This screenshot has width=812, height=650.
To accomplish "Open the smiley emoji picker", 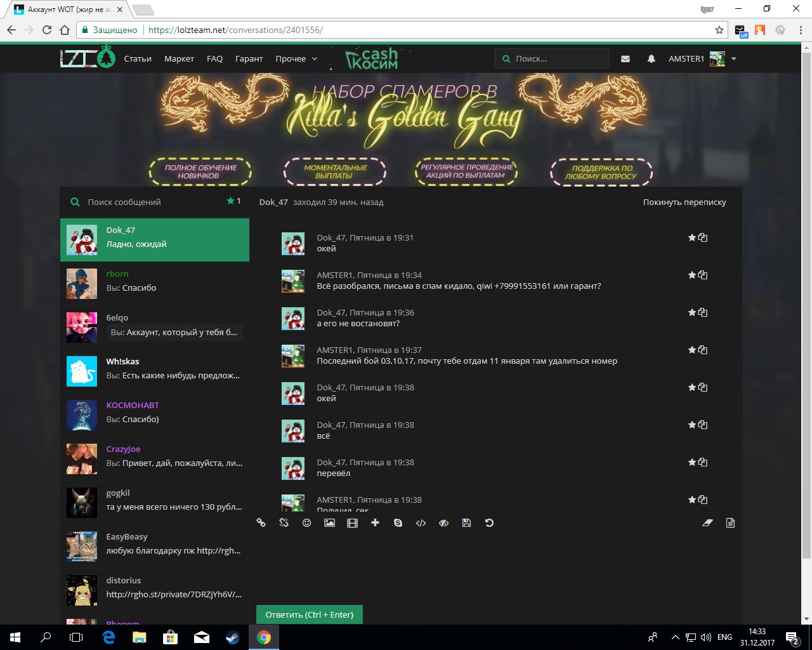I will click(306, 523).
